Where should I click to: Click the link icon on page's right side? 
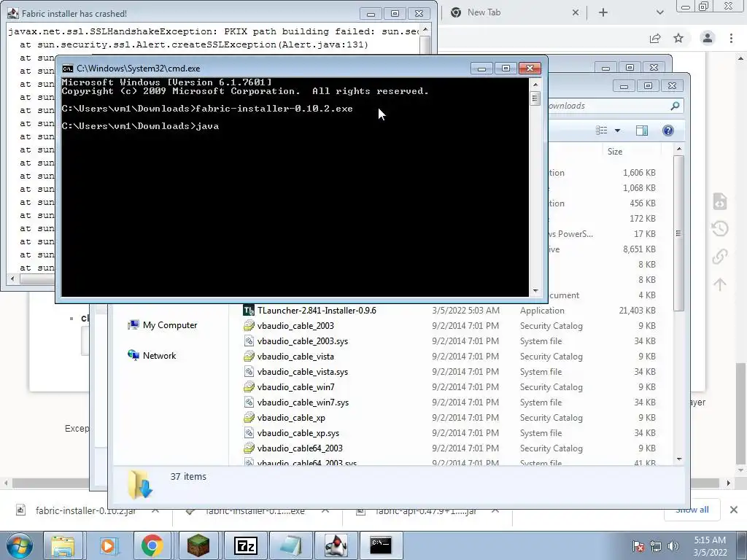point(720,257)
